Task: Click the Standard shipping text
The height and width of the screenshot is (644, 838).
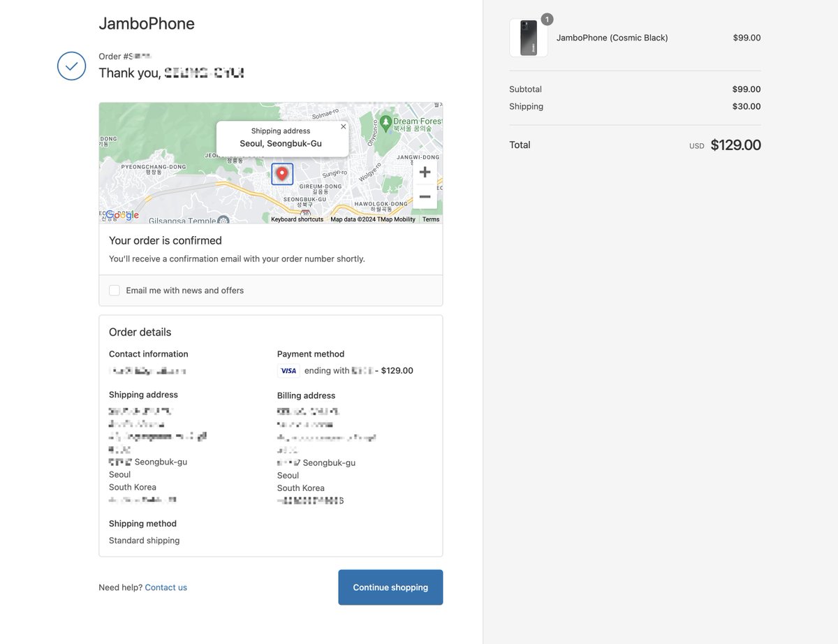Action: coord(145,541)
